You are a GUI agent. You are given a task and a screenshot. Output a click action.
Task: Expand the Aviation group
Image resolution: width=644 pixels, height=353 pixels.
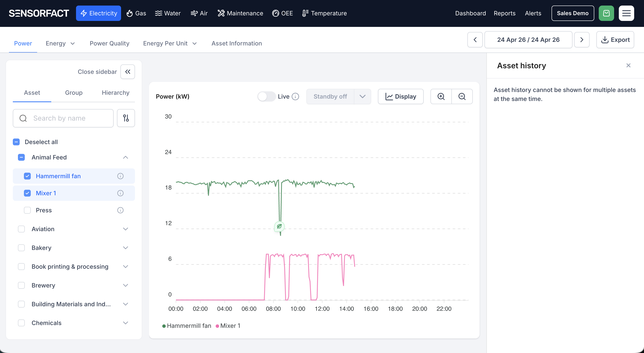126,229
